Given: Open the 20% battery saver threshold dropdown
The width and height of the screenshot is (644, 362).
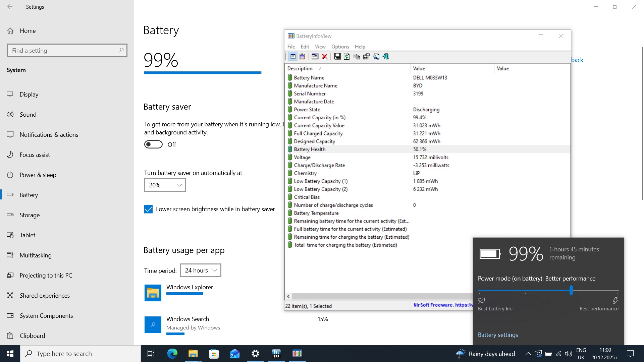Looking at the screenshot, I should click(x=165, y=185).
